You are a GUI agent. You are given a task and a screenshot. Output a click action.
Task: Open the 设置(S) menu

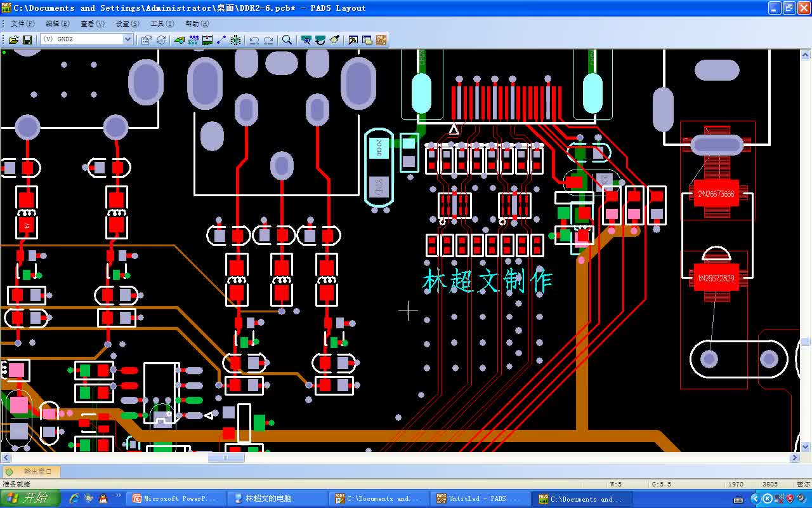click(x=128, y=23)
